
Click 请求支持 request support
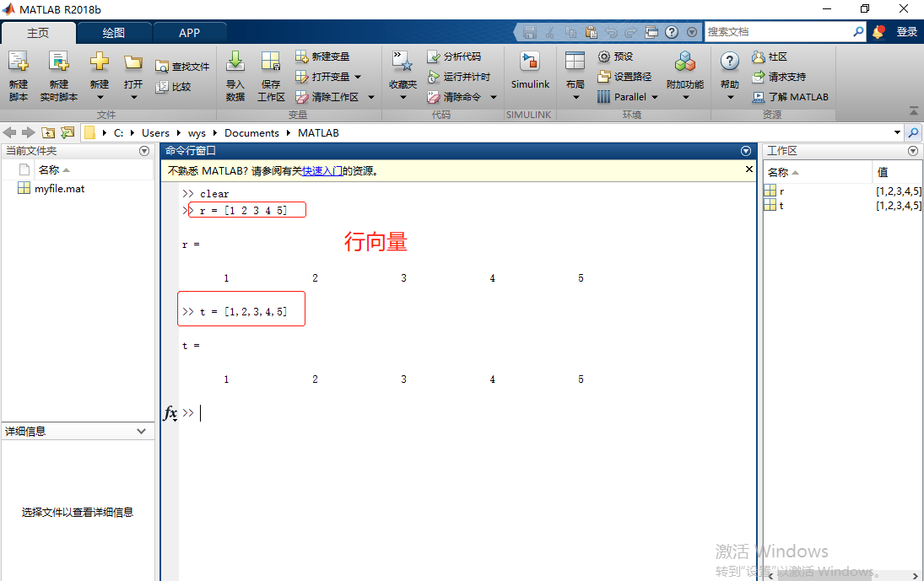779,77
